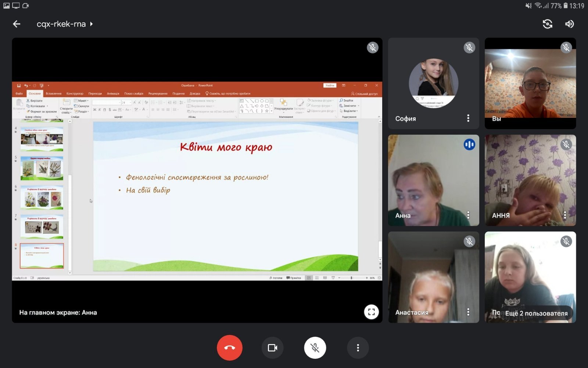Tap the red hang up call button
The image size is (588, 368).
[229, 348]
